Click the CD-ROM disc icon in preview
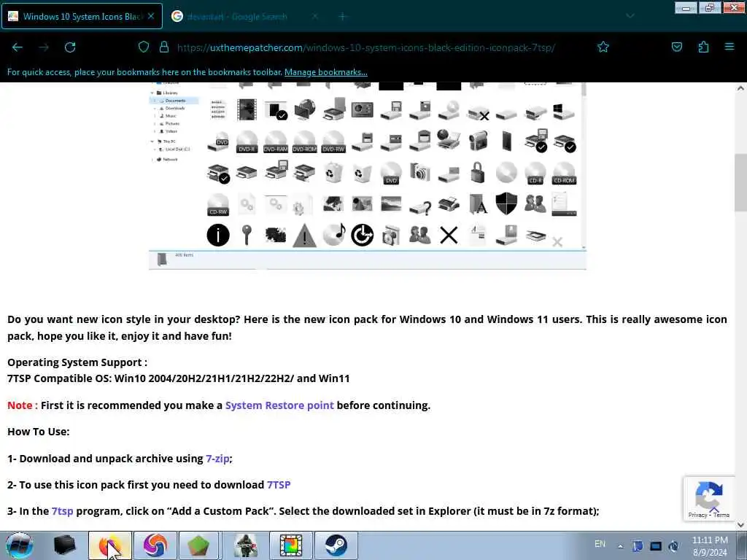Image resolution: width=747 pixels, height=560 pixels. pyautogui.click(x=565, y=173)
